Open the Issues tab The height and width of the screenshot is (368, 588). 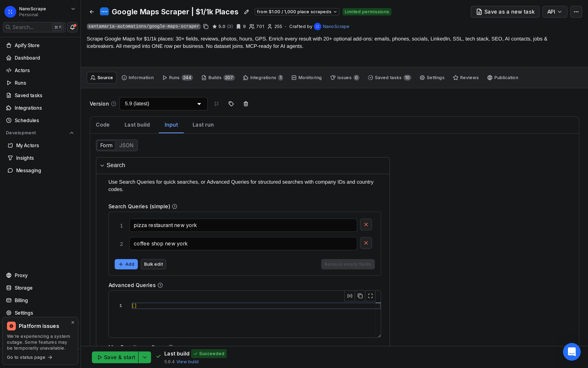click(345, 78)
